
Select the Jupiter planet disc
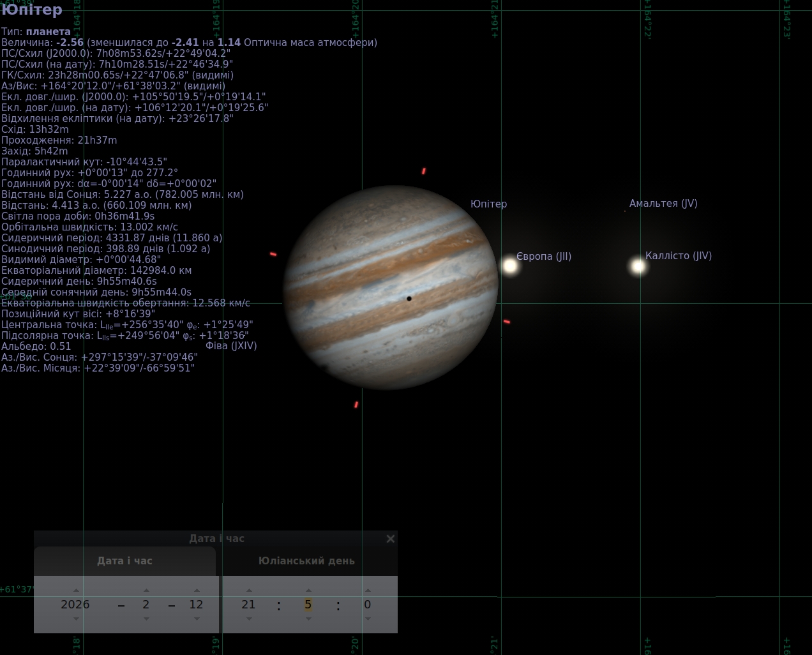391,287
